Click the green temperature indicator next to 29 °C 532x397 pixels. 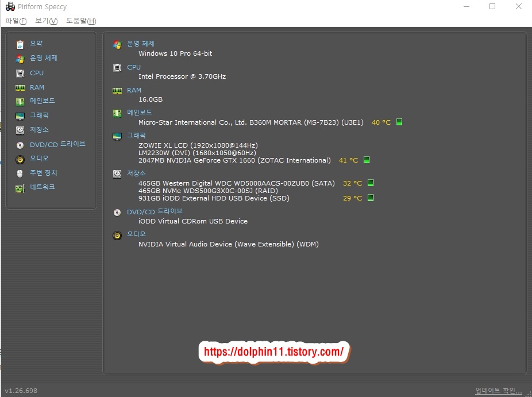point(371,198)
